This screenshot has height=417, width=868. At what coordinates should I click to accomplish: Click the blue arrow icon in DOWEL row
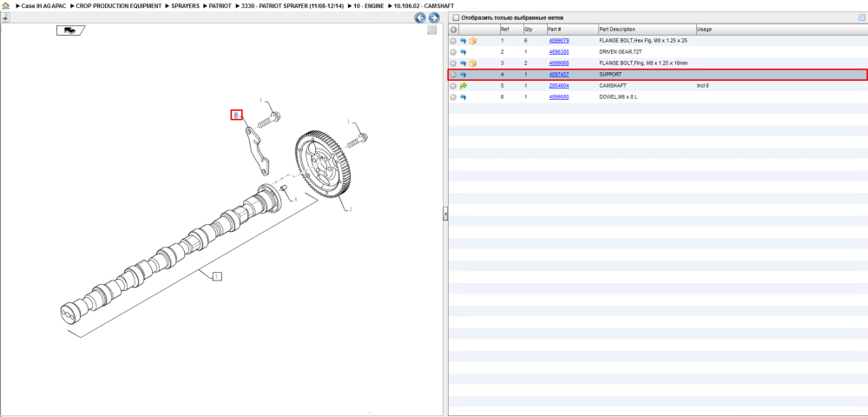464,97
